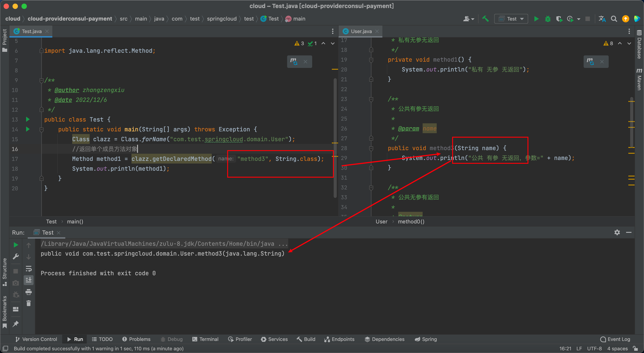Open User.java editor tab
The width and height of the screenshot is (644, 353).
click(361, 31)
